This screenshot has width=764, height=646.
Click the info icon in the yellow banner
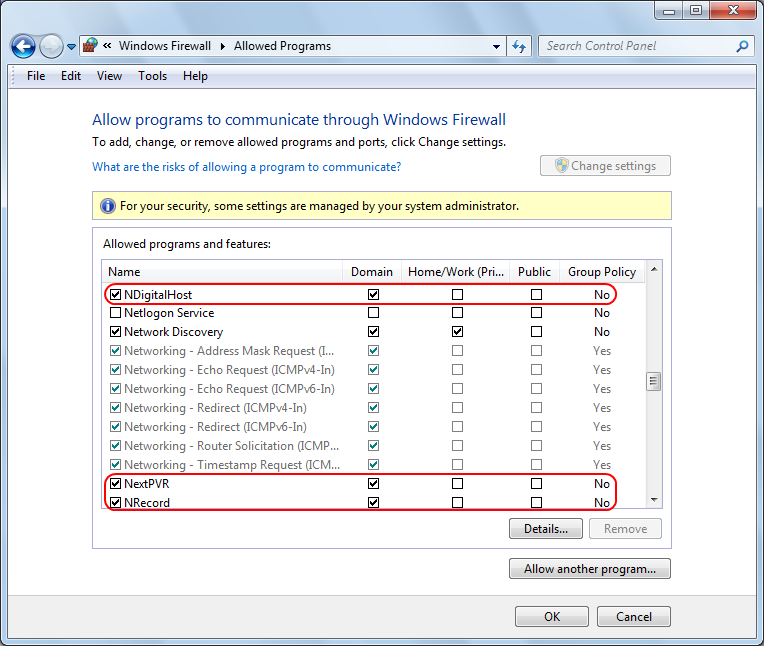point(108,206)
